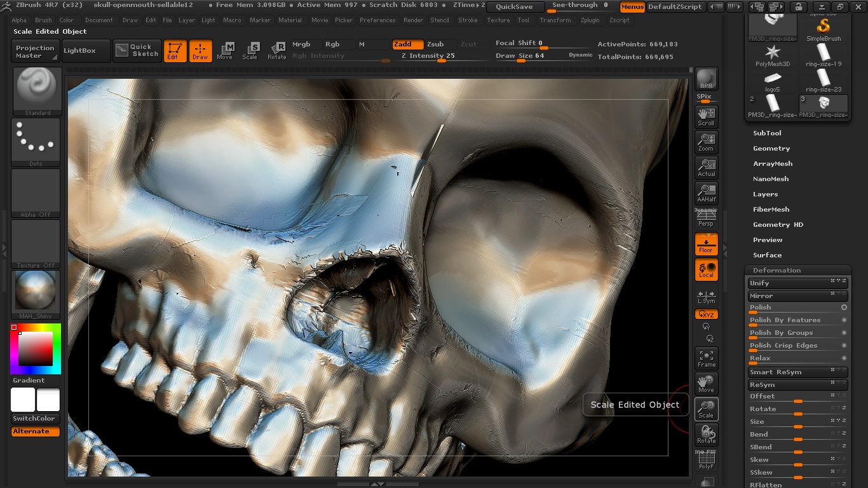Toggle the Floor grid button

(706, 243)
